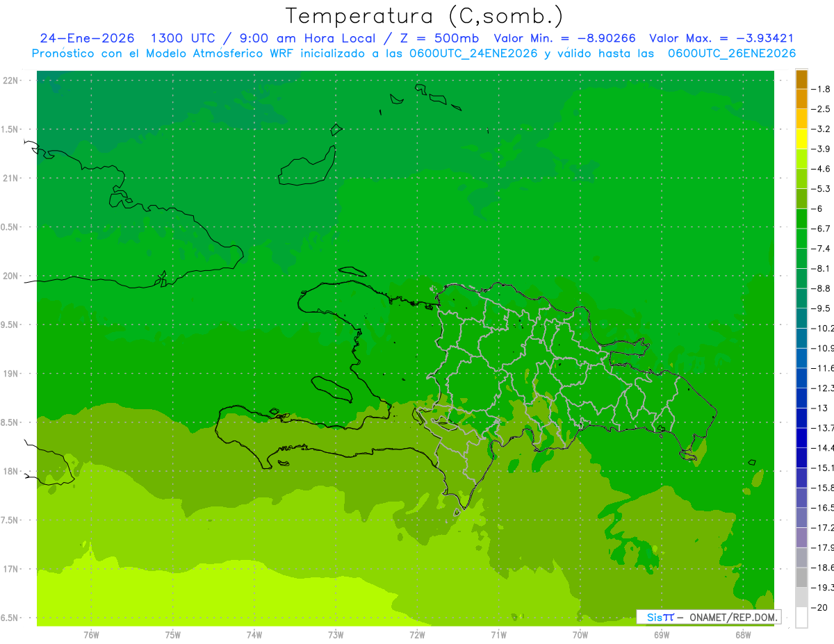Click the '-7.4' colorbar value

pyautogui.click(x=821, y=249)
